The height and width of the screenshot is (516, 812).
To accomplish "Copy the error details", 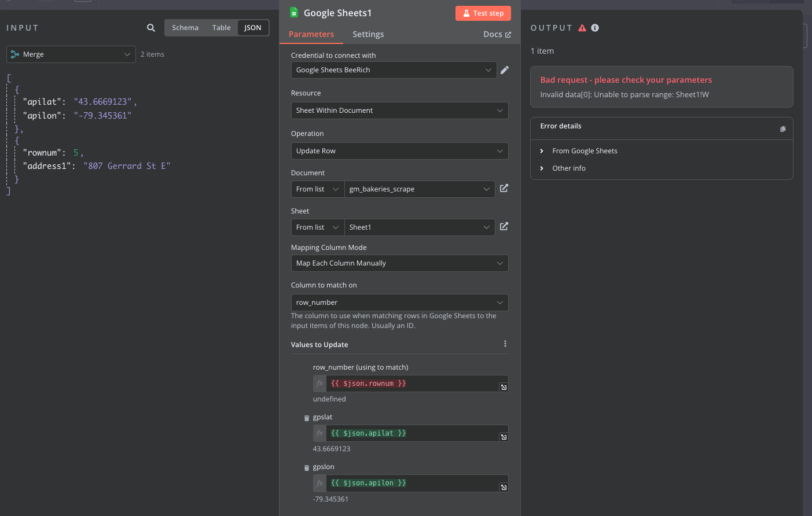I will 782,129.
